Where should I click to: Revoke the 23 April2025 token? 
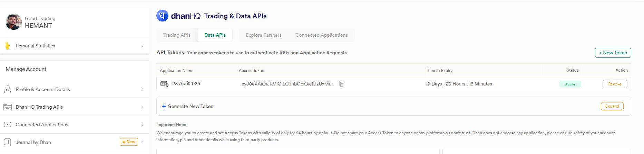614,84
